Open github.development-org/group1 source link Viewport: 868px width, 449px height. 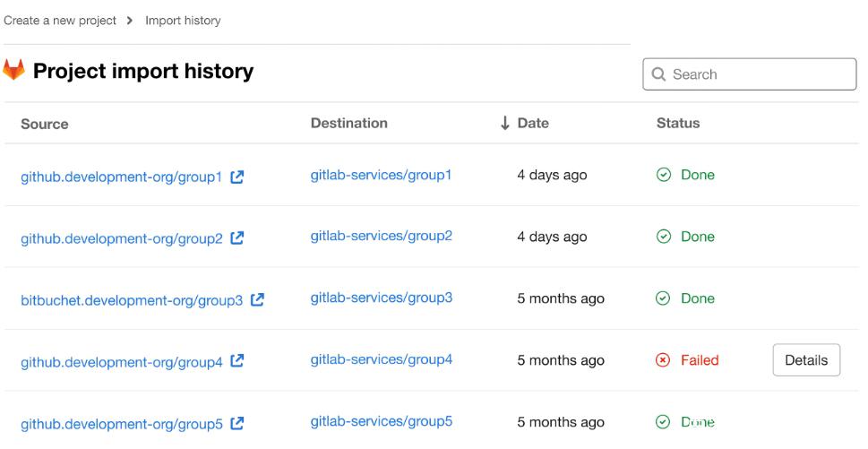tap(121, 177)
